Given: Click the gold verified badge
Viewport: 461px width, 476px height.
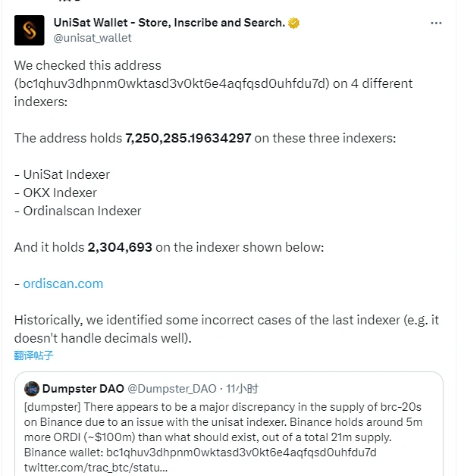Looking at the screenshot, I should pyautogui.click(x=294, y=23).
